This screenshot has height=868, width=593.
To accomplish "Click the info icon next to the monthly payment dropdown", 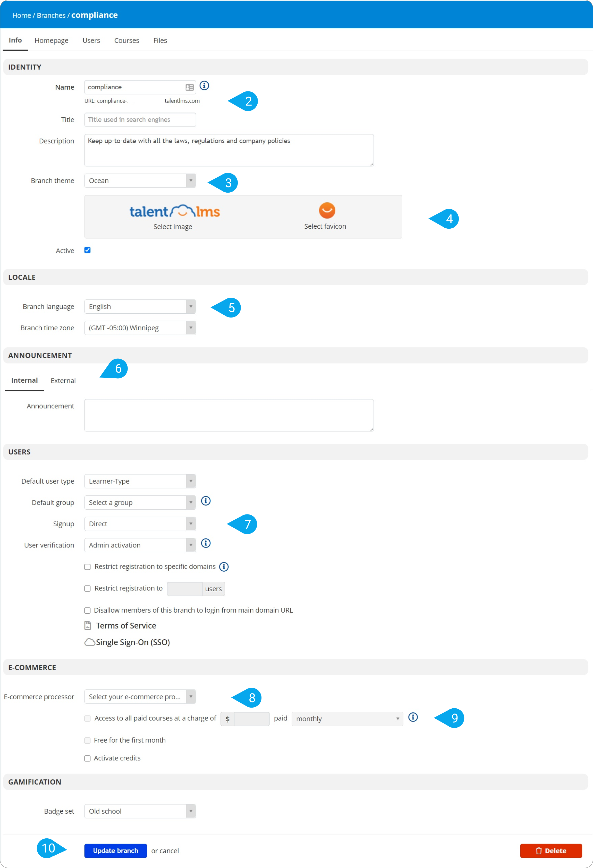I will click(413, 717).
